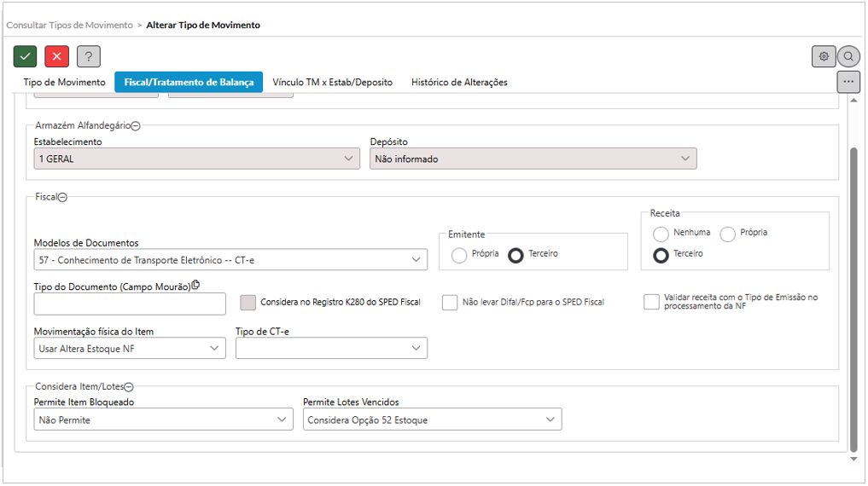Select Nenhuma radio under Receita
The width and height of the screenshot is (868, 486).
tap(661, 234)
